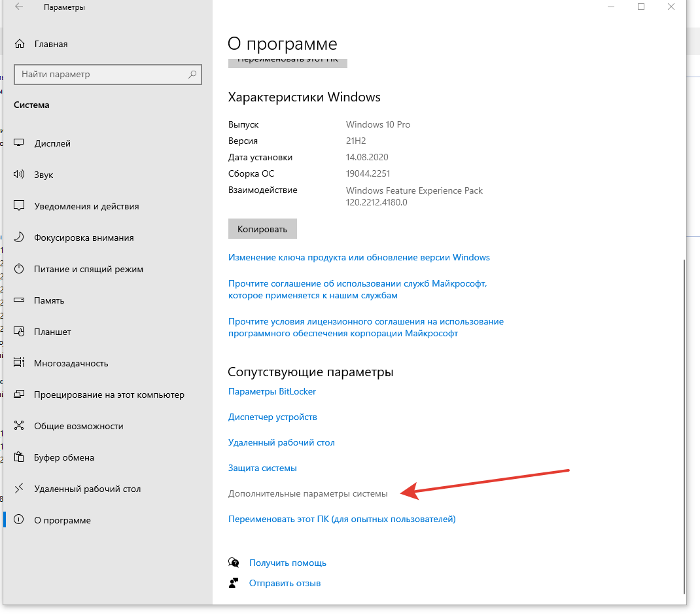Click the Копировать button
The width and height of the screenshot is (700, 615).
click(262, 229)
